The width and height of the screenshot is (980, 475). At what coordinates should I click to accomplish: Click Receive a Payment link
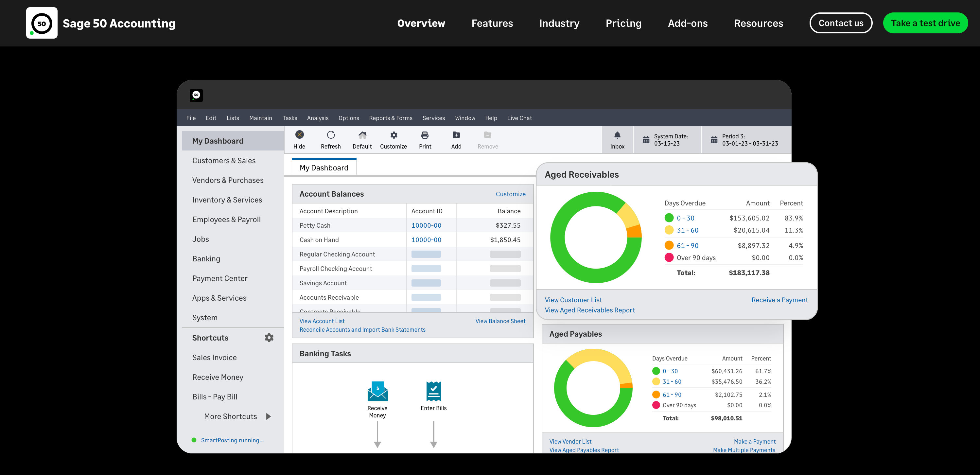coord(779,300)
